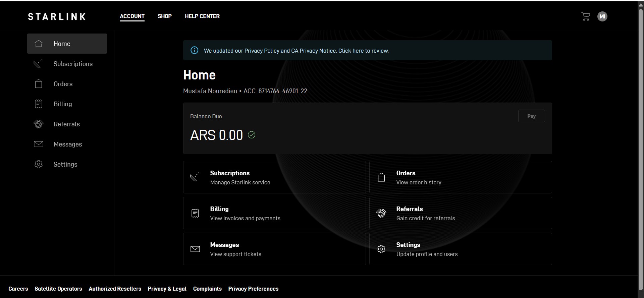Click the Orders card bag icon
The width and height of the screenshot is (644, 298).
click(381, 177)
